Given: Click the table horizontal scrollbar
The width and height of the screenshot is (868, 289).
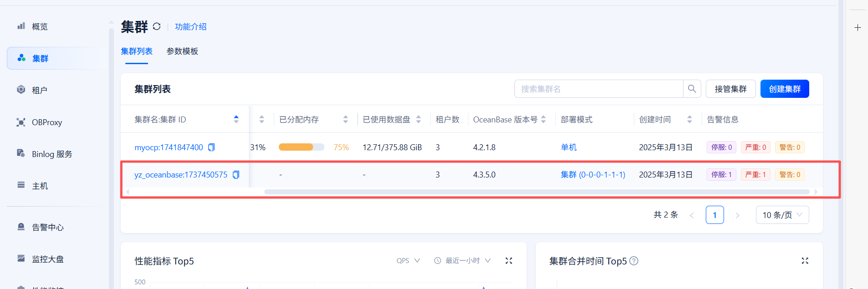Looking at the screenshot, I should (537, 192).
